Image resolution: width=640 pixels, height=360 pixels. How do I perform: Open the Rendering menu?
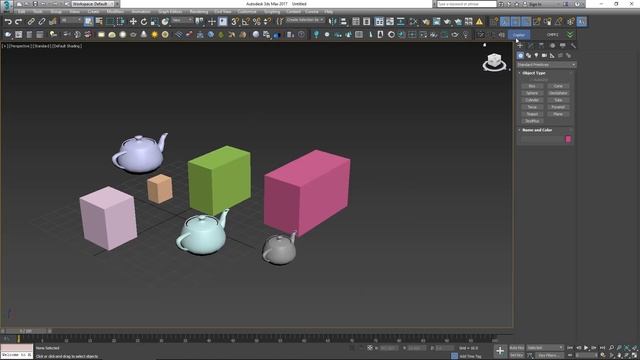pos(199,12)
